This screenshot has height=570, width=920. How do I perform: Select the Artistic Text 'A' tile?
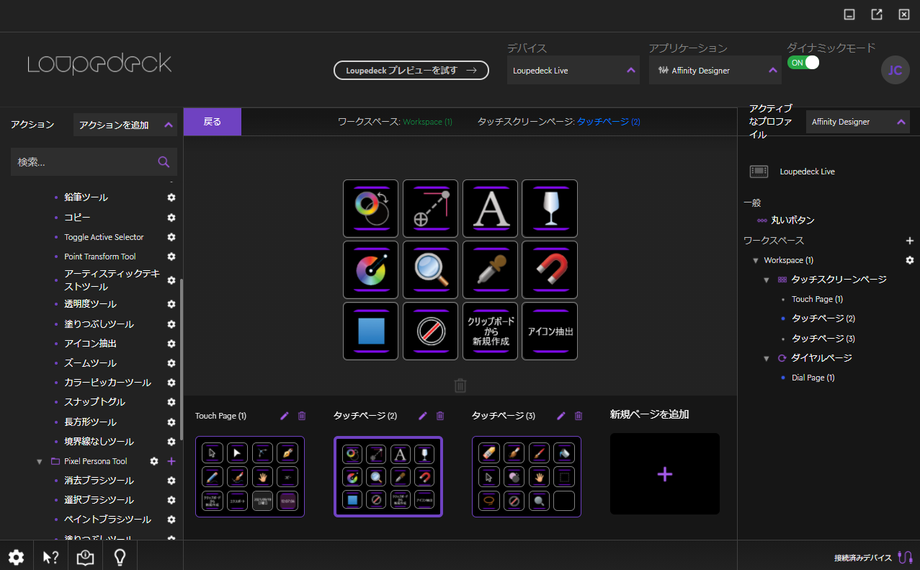(x=490, y=208)
